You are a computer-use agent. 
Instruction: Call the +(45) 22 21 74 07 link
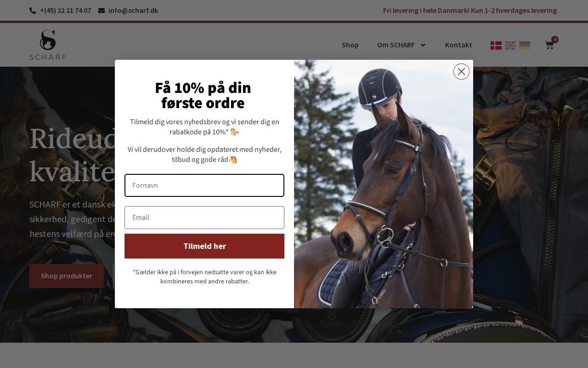tap(65, 10)
